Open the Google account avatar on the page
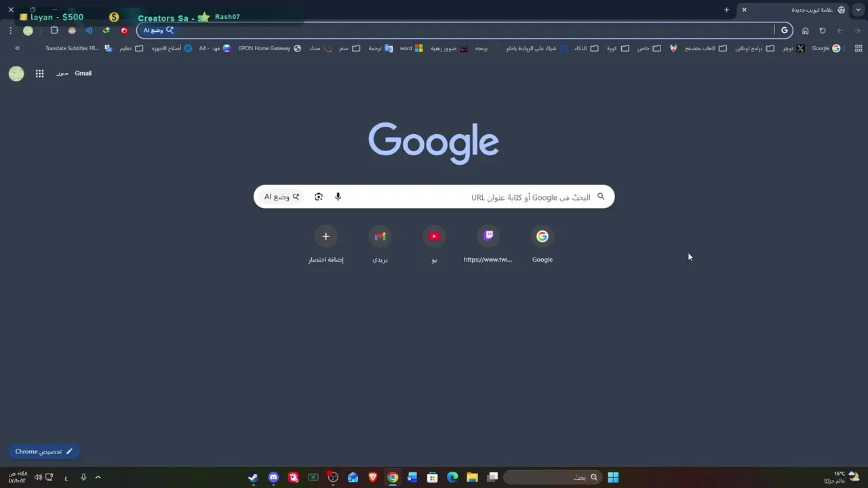 click(x=16, y=73)
